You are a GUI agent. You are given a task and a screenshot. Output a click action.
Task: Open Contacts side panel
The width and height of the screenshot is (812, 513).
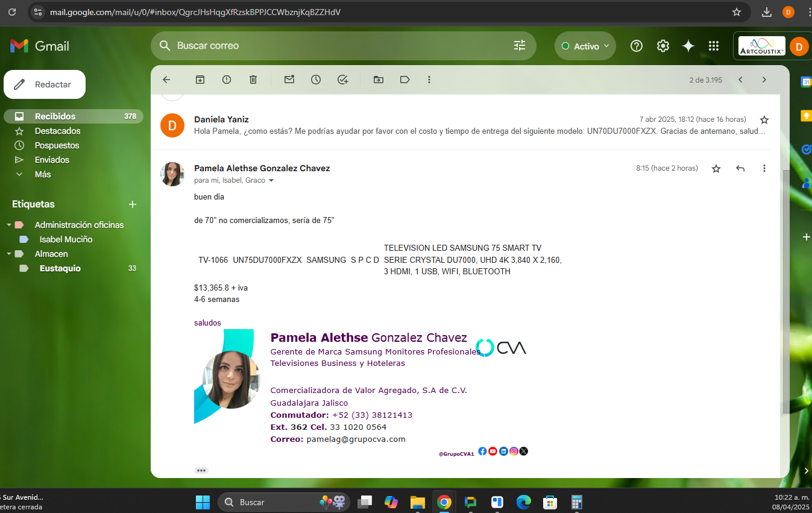pyautogui.click(x=806, y=183)
